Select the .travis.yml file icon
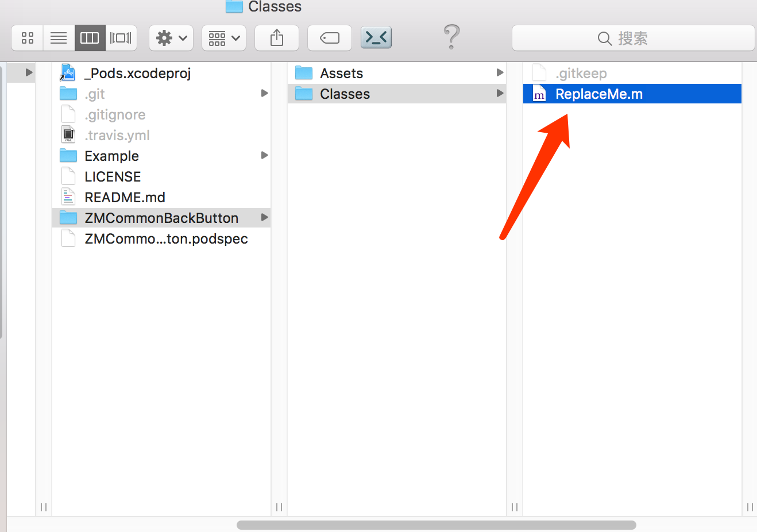Image resolution: width=757 pixels, height=532 pixels. click(68, 134)
